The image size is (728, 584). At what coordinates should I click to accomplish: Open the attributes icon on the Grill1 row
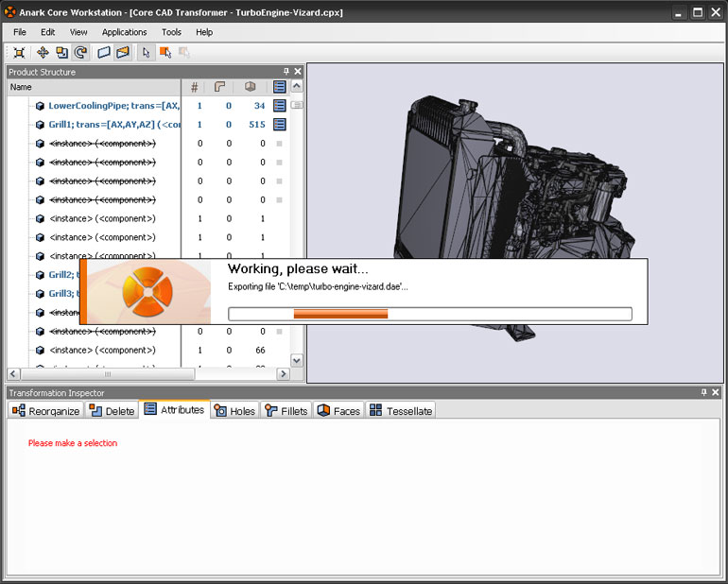point(280,125)
